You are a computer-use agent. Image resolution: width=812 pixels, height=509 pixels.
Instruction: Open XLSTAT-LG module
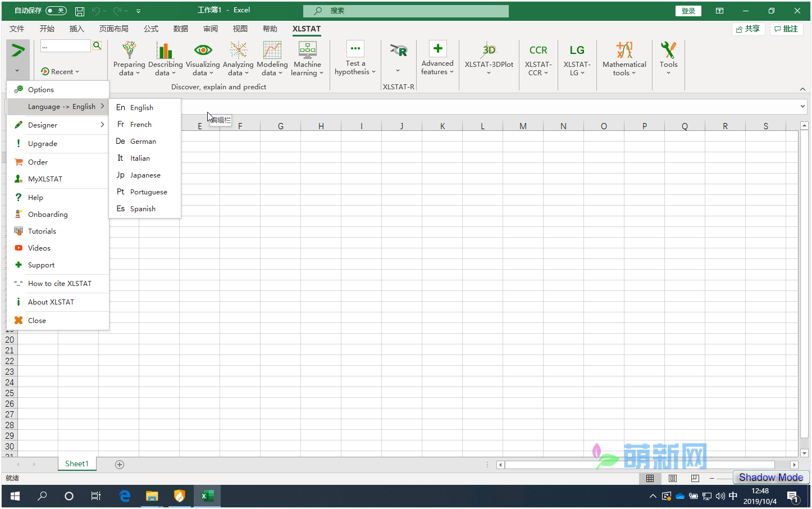(x=577, y=60)
